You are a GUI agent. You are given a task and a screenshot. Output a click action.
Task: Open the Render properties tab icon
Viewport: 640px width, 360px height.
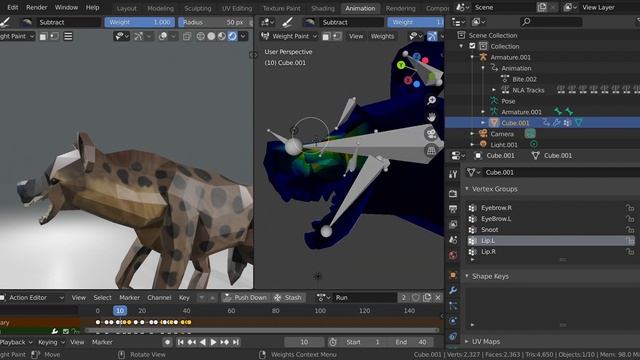pos(453,193)
